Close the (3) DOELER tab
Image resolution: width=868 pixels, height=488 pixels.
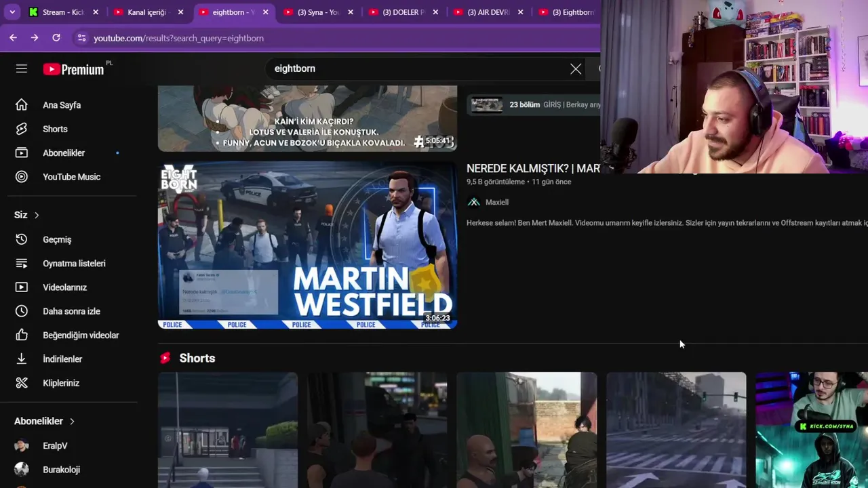pos(435,12)
